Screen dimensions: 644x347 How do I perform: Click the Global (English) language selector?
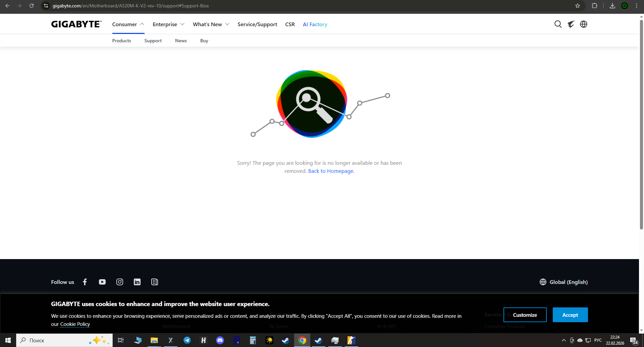click(564, 282)
